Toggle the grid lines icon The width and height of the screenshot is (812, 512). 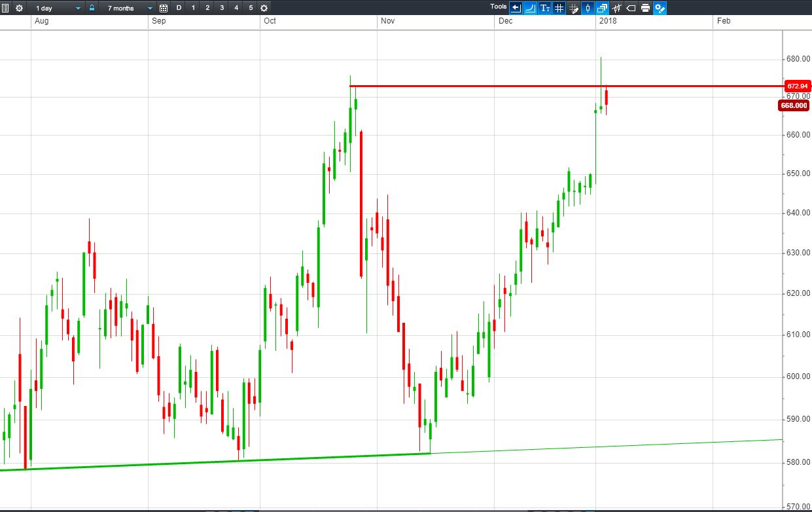[x=559, y=8]
